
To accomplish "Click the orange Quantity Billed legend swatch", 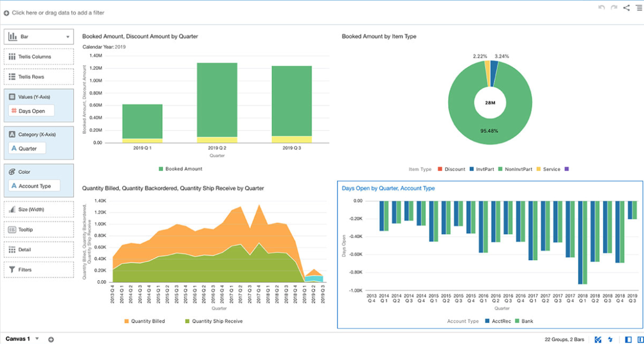I will click(x=126, y=321).
